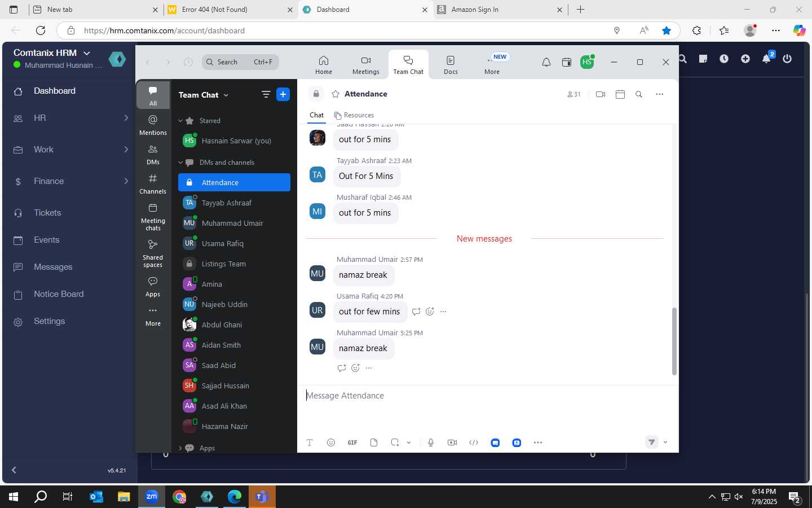Attach a file to the message

coord(374,443)
